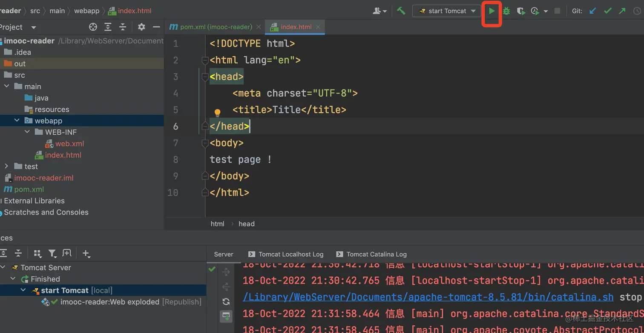Click the catalina.sh path link in console
This screenshot has width=644, height=333.
428,297
